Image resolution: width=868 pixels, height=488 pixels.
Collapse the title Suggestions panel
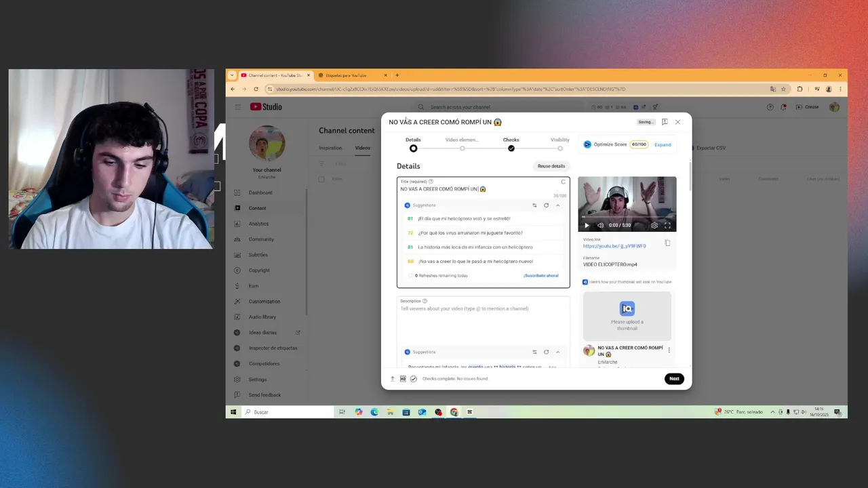click(x=558, y=205)
